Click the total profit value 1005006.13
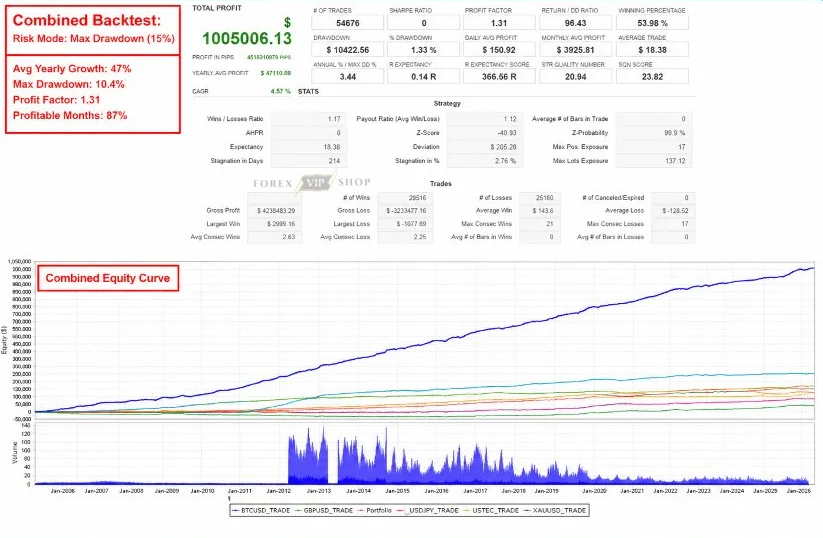The image size is (823, 538). coord(247,38)
